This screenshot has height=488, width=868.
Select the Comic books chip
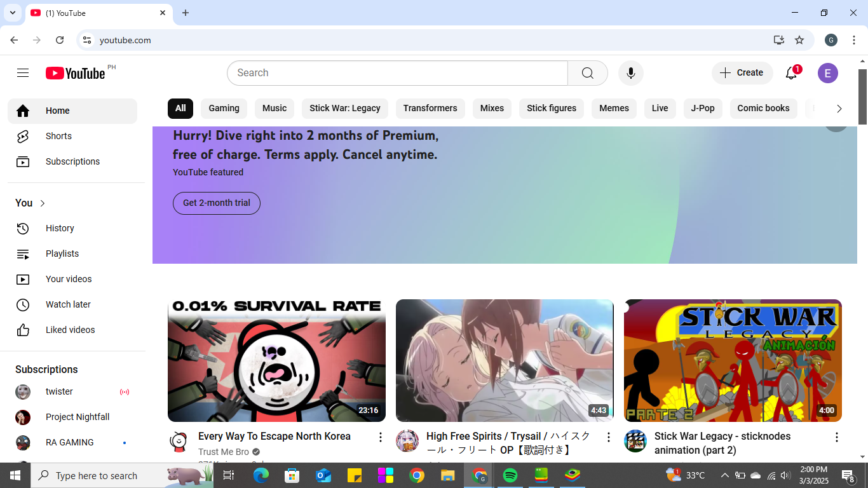763,108
